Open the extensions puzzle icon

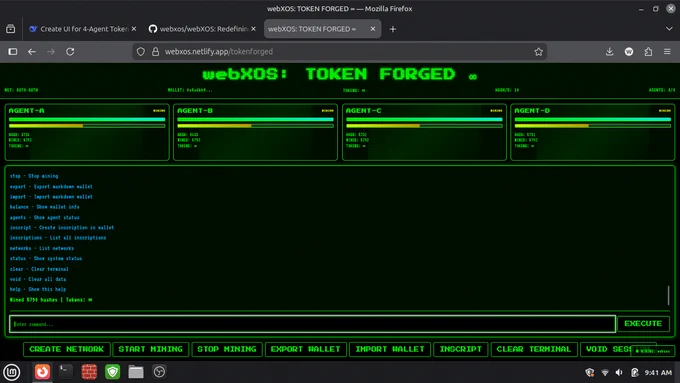[x=648, y=52]
